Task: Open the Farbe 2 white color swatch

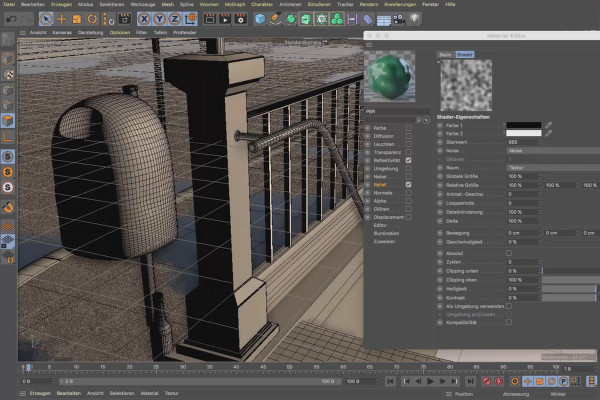Action: point(523,134)
